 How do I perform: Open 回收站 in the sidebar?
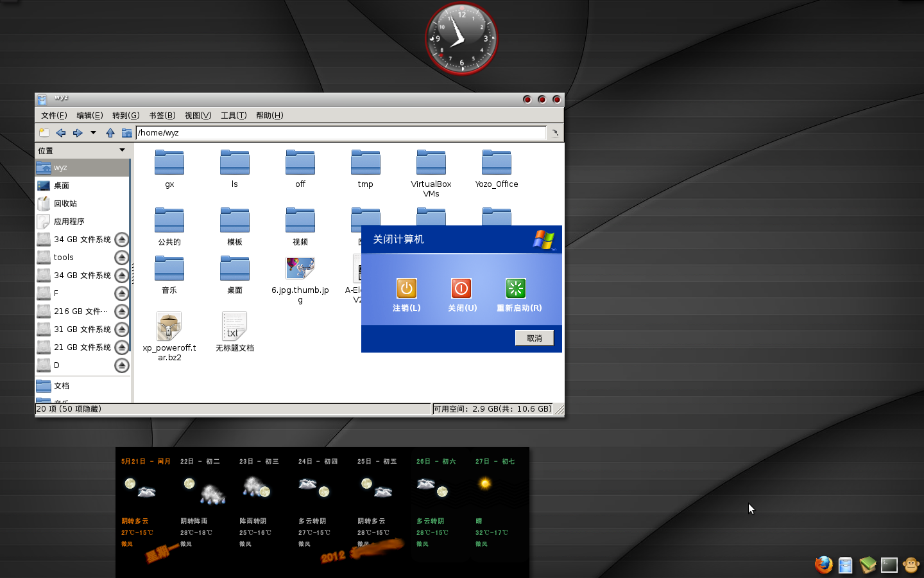[x=83, y=204]
